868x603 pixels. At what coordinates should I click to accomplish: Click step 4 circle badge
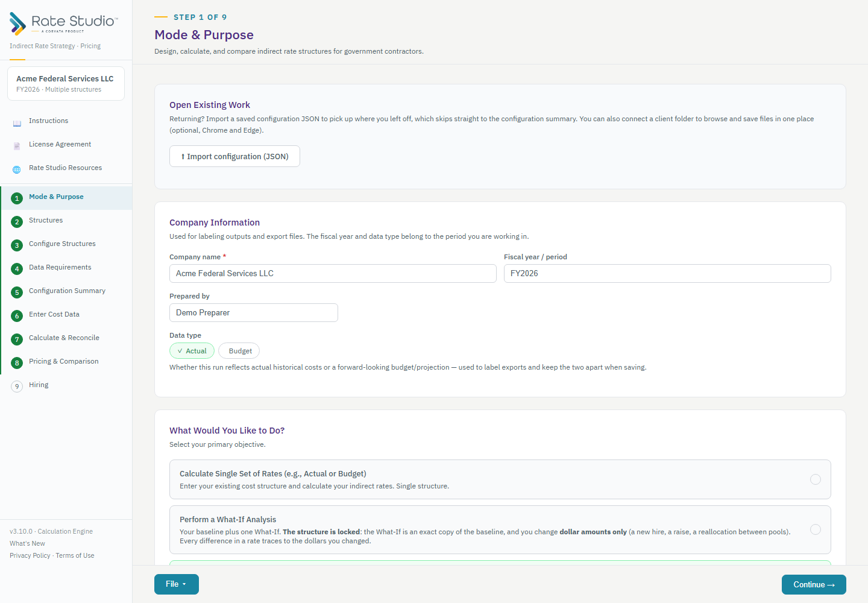[17, 269]
